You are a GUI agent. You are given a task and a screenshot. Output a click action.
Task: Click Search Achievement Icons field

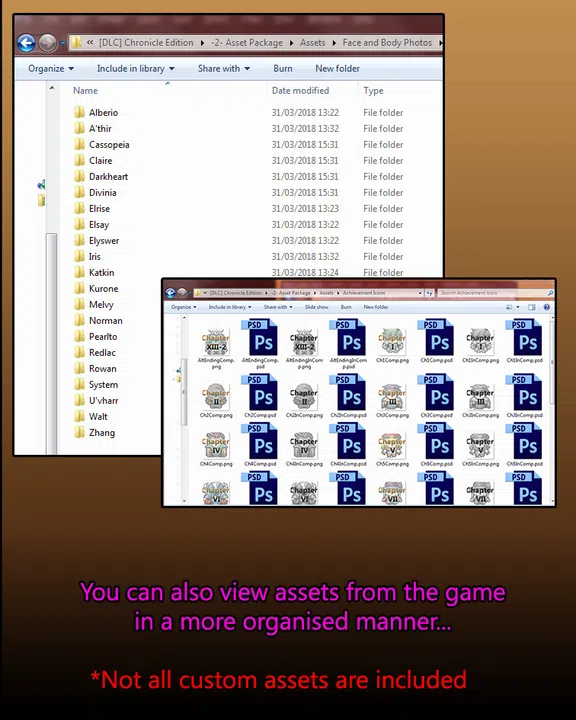pos(495,293)
